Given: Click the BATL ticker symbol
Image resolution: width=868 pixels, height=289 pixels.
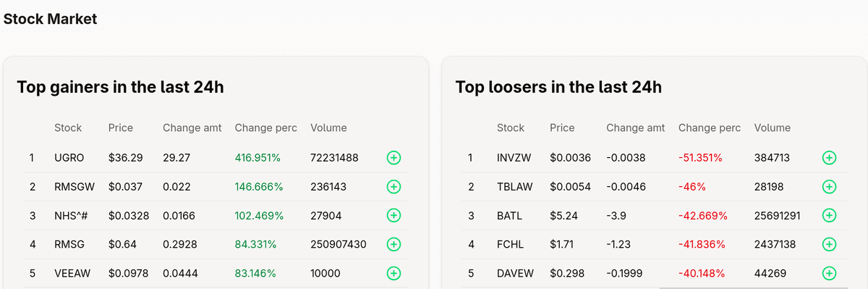Looking at the screenshot, I should click(x=509, y=215).
